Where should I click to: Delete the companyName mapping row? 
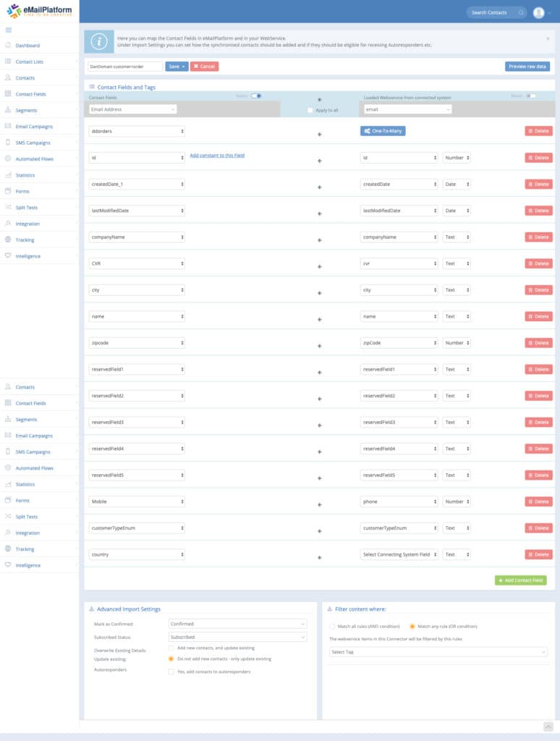539,237
